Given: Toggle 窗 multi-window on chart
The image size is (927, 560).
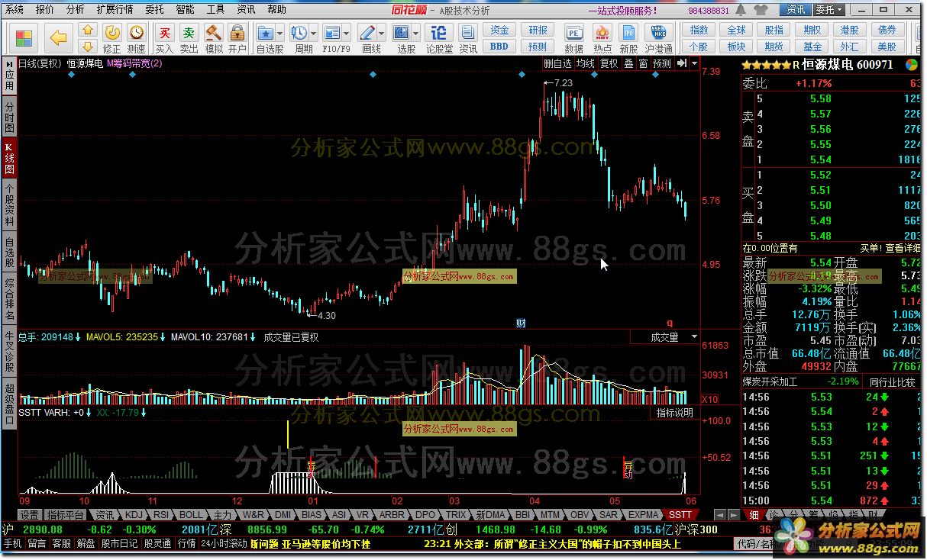Looking at the screenshot, I should click(644, 64).
